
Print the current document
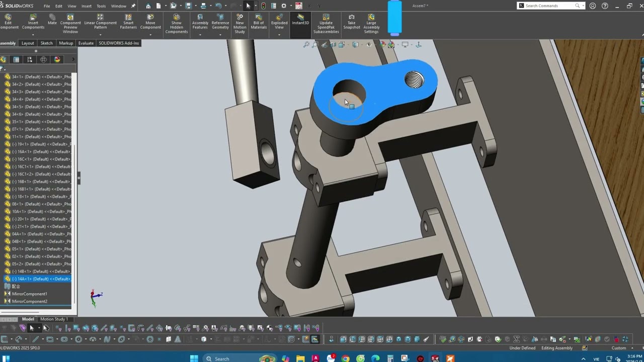203,6
